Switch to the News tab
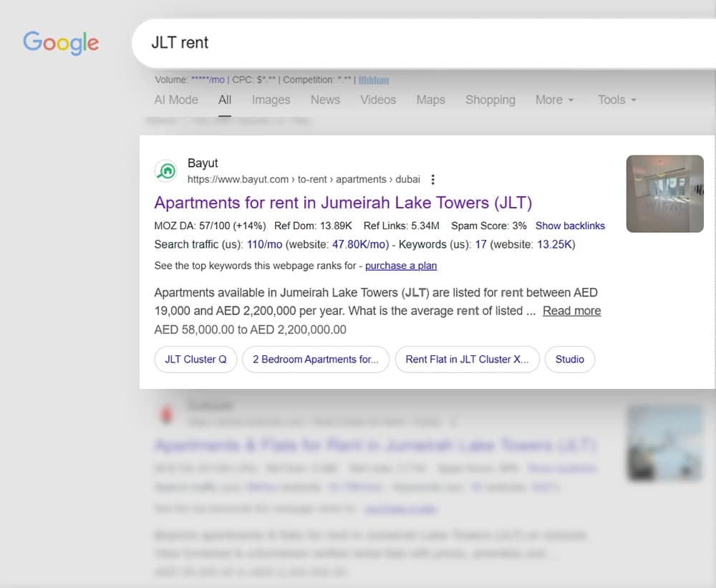716x588 pixels. (325, 100)
